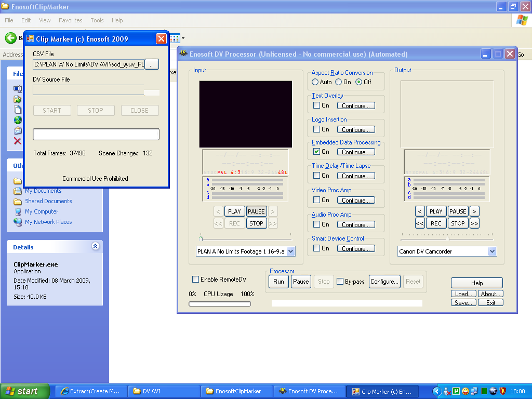Click the e-mail this file icon
Viewport: 532px width, 399px height.
(17, 130)
